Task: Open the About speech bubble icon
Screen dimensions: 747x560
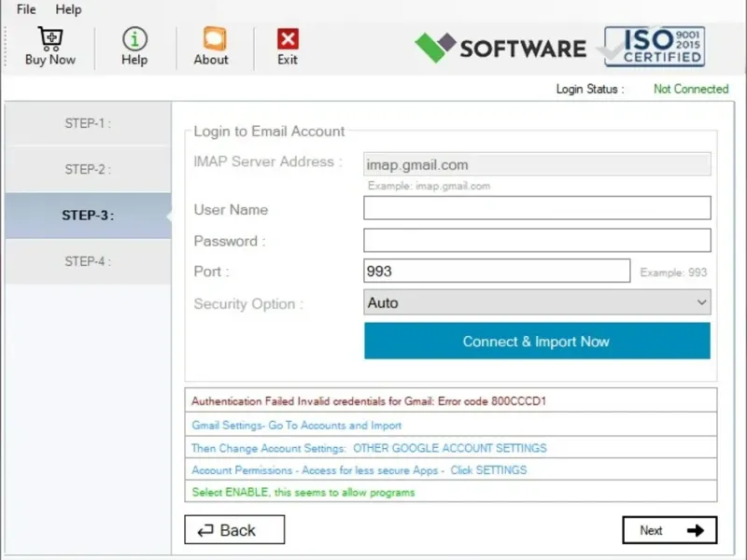Action: tap(215, 38)
